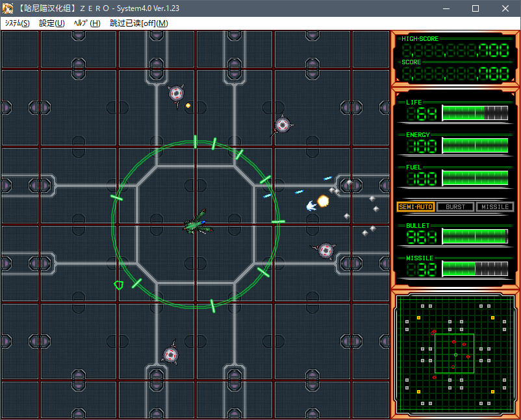This screenshot has width=521, height=420.
Task: Open the 跳过已读[off](M) menu
Action: point(139,23)
